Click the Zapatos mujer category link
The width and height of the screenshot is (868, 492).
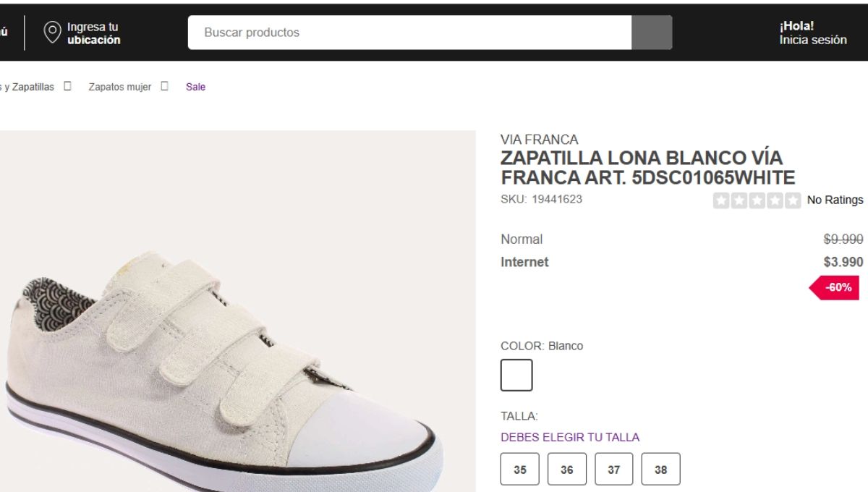pyautogui.click(x=119, y=86)
